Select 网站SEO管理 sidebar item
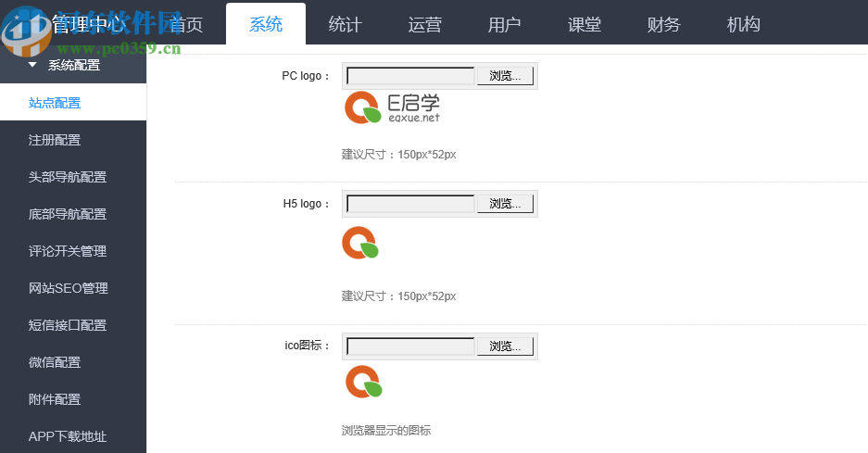 69,288
